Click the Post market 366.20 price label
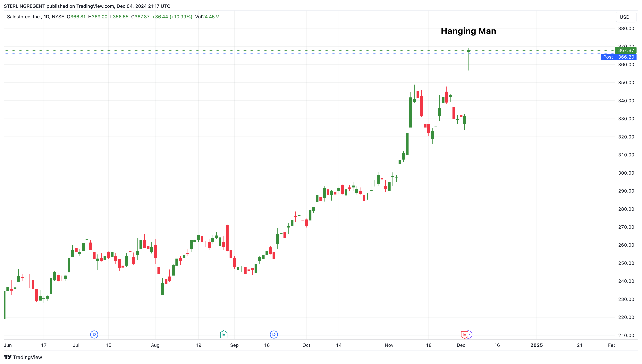This screenshot has height=364, width=642. click(619, 57)
